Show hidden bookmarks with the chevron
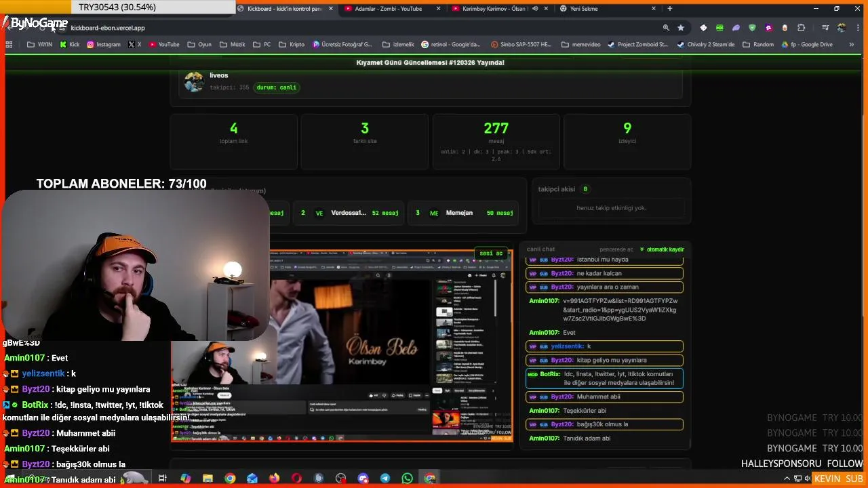868x488 pixels. click(852, 45)
